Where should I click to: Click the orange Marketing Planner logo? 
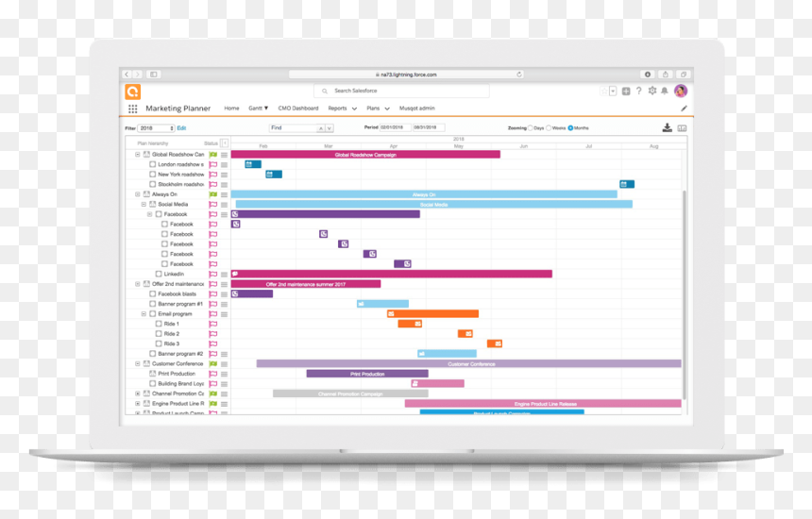coord(132,92)
